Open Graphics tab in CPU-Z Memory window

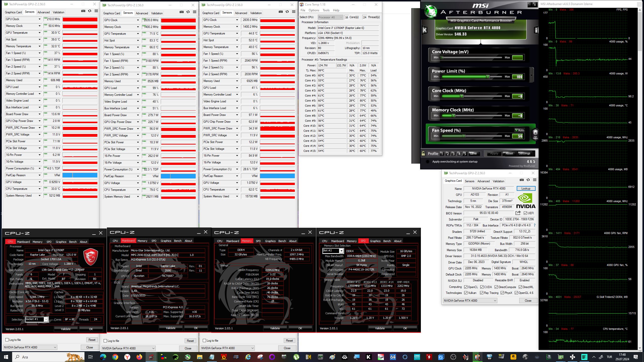click(x=270, y=241)
